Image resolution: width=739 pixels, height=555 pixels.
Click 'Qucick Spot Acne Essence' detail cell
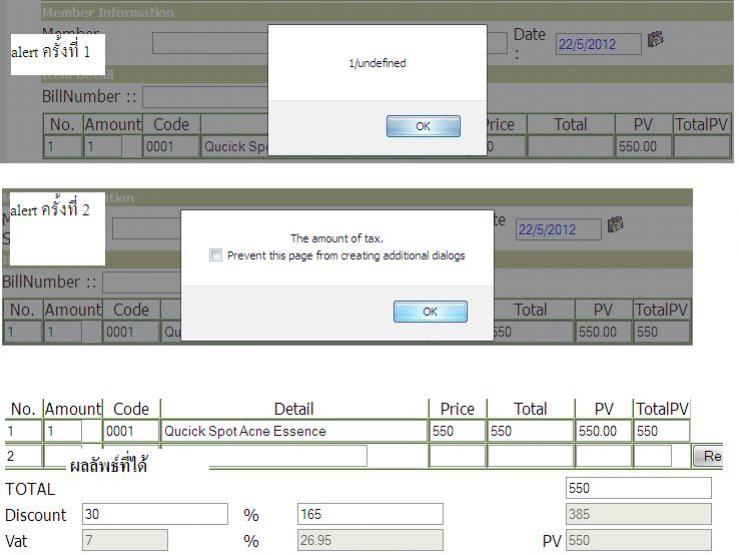(x=294, y=431)
